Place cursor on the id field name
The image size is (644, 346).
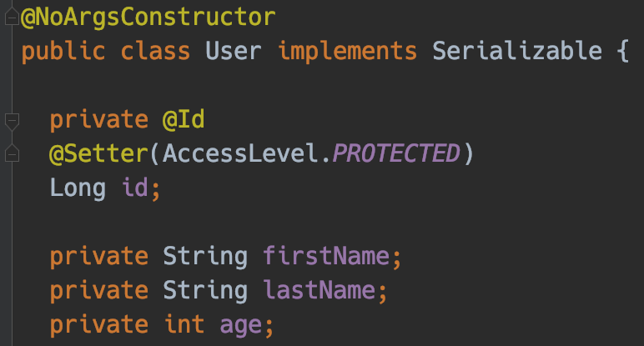tap(135, 188)
